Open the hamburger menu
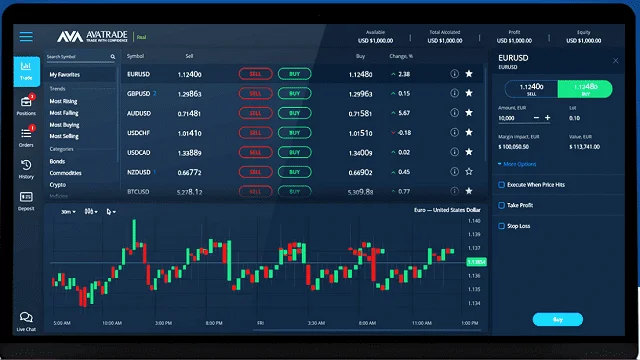 click(26, 37)
